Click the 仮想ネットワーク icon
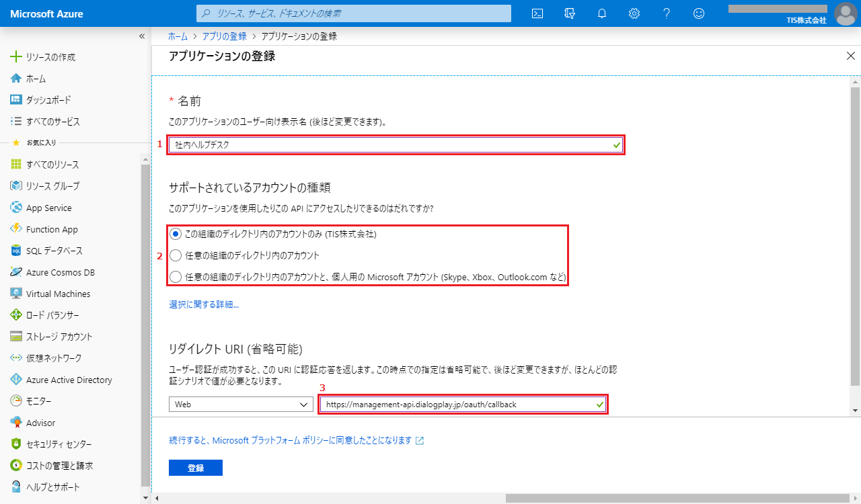Image resolution: width=861 pixels, height=504 pixels. pyautogui.click(x=16, y=358)
